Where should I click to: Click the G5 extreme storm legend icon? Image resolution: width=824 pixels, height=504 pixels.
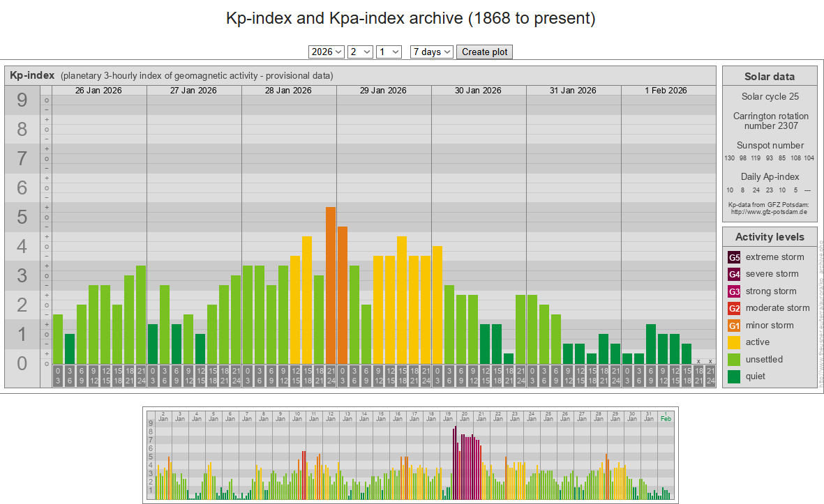pyautogui.click(x=734, y=257)
